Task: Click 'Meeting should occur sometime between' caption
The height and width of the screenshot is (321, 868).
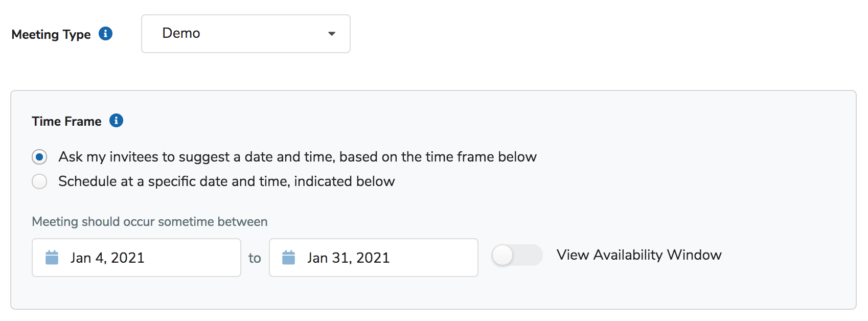Action: pyautogui.click(x=150, y=222)
